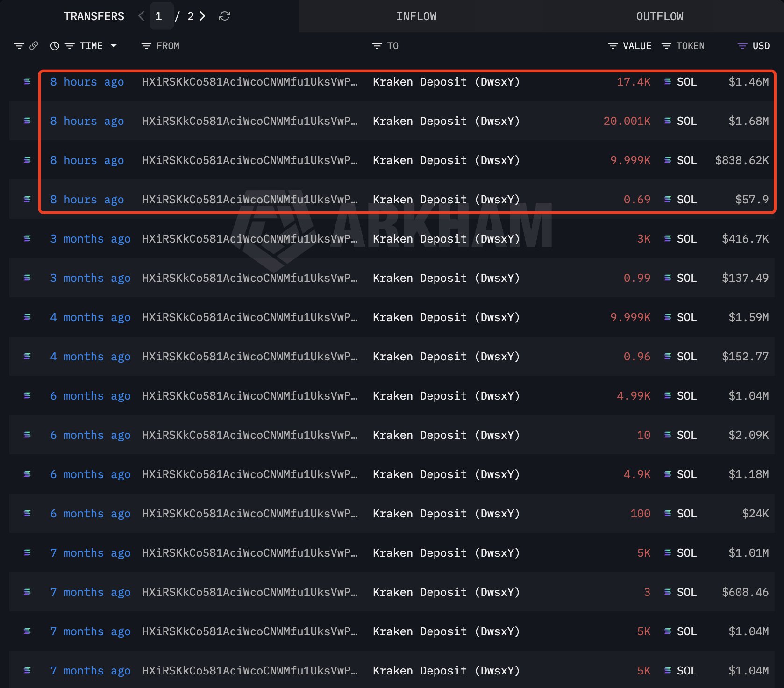
Task: Open timestamp of the 3K SOL transfer
Action: pos(90,239)
